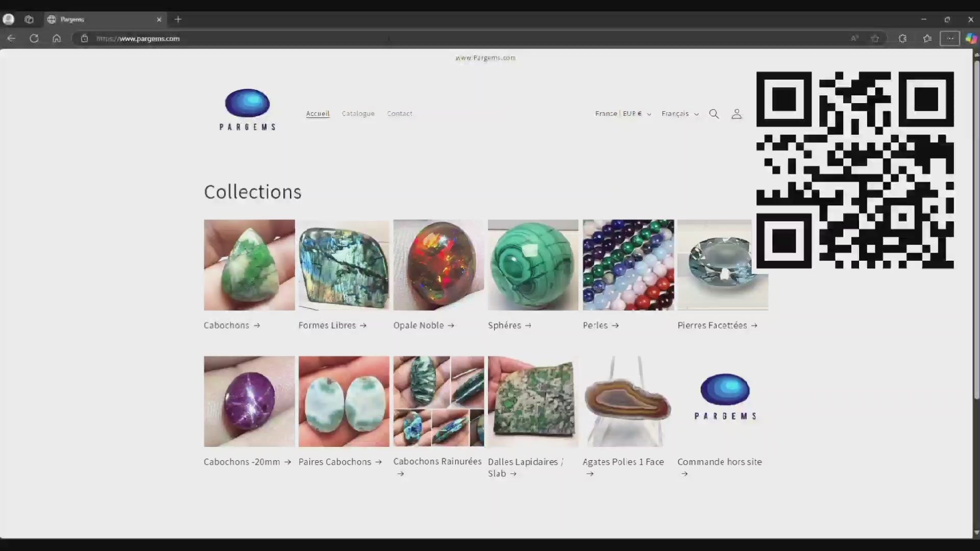Go to Accueil menu item

317,114
